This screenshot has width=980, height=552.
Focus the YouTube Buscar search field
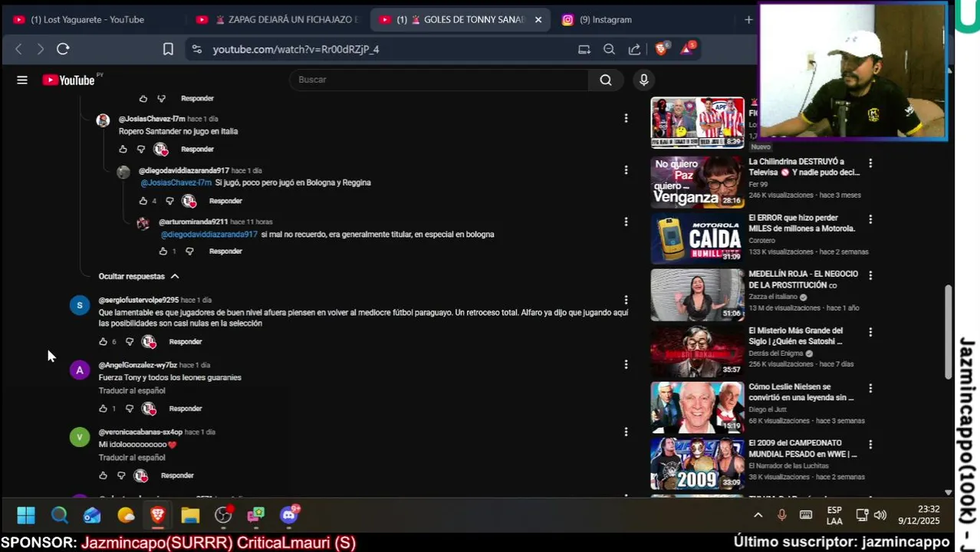point(439,80)
